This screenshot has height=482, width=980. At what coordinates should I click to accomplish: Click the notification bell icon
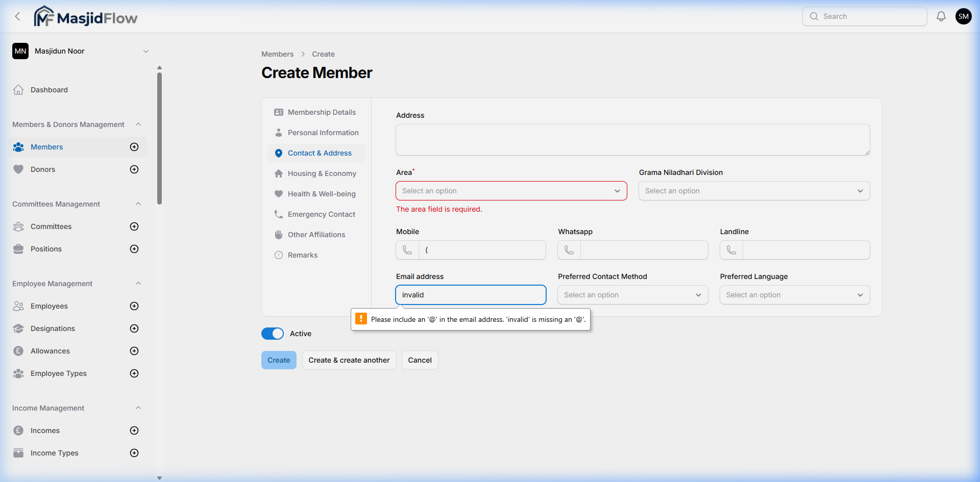point(941,16)
